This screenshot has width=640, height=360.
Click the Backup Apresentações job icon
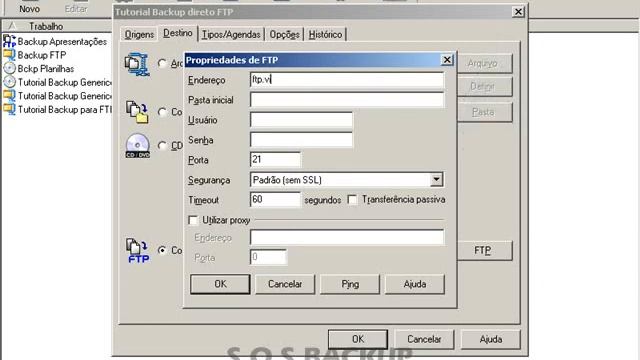coord(9,41)
